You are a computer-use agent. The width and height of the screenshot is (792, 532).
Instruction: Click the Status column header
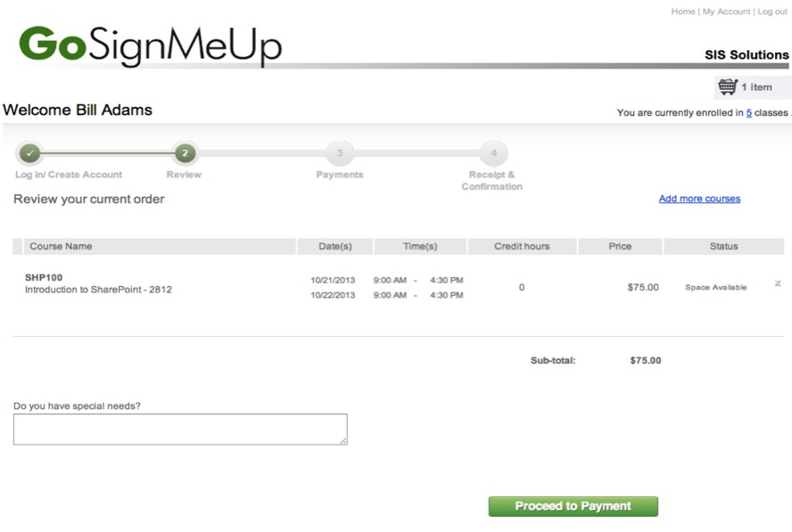[723, 246]
